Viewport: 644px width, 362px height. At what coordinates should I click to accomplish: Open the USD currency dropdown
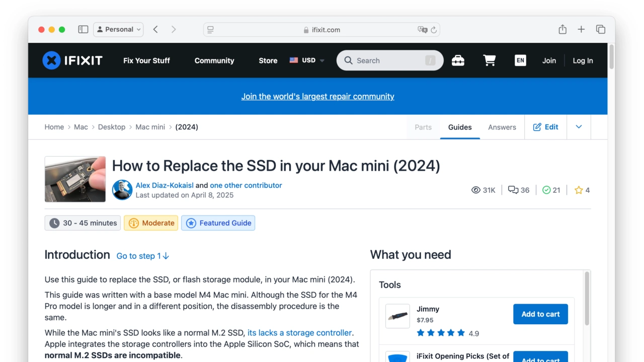pos(307,60)
